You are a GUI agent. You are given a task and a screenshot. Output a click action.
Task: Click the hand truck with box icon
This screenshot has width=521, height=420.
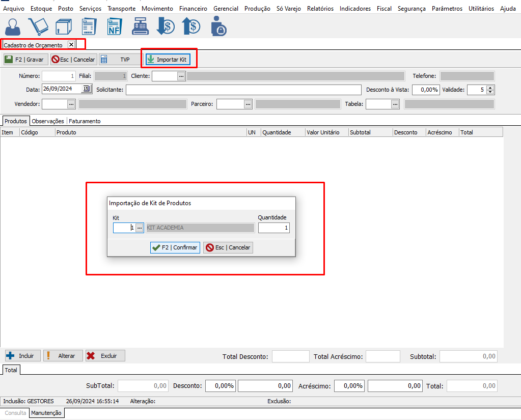tap(38, 26)
